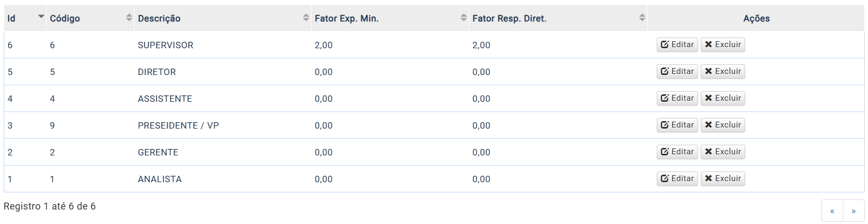Click the edit icon in GERENTE row

pyautogui.click(x=665, y=152)
